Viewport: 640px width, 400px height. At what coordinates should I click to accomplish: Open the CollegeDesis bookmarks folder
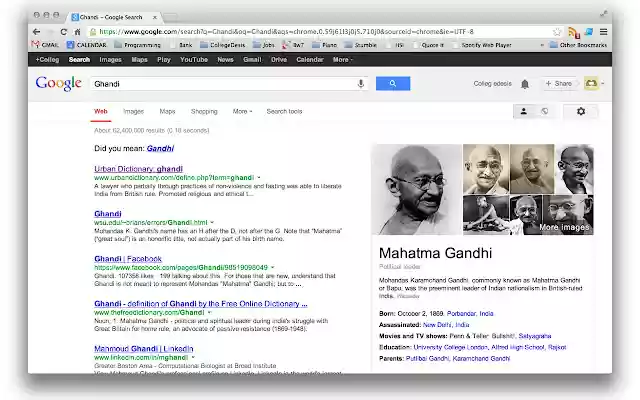[222, 45]
